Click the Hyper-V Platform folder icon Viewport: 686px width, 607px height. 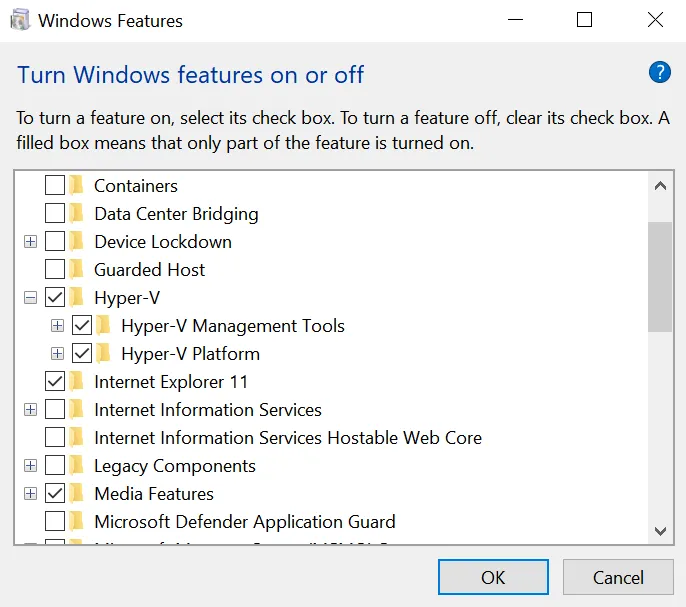click(x=104, y=354)
